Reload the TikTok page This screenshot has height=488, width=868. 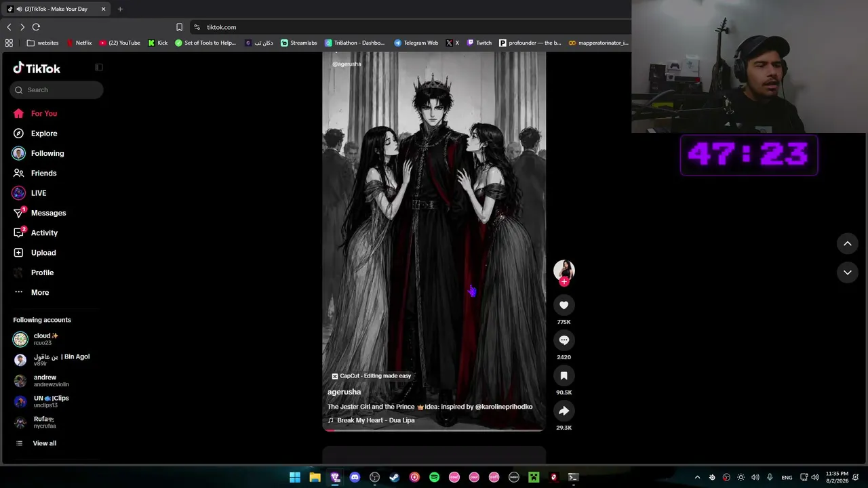click(x=36, y=27)
